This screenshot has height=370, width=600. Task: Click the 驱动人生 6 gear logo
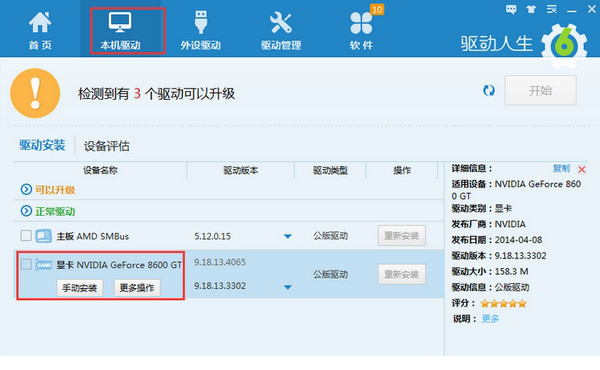click(x=564, y=46)
